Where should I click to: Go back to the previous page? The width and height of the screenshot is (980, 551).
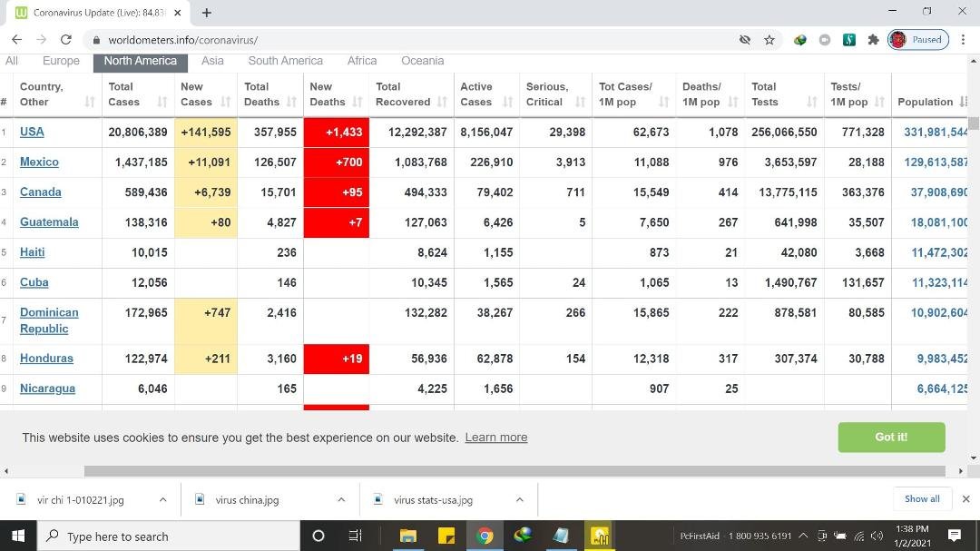pyautogui.click(x=17, y=39)
